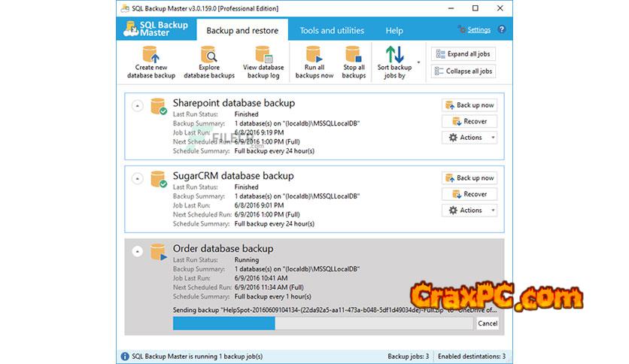Click '6/8/2016 9:01 PM' last run value
This screenshot has width=629, height=364.
point(259,205)
